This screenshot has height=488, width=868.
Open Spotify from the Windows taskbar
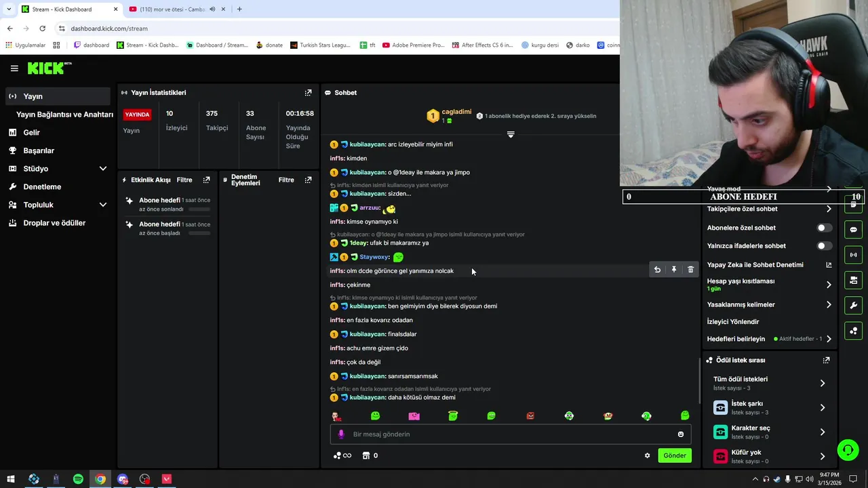point(78,479)
